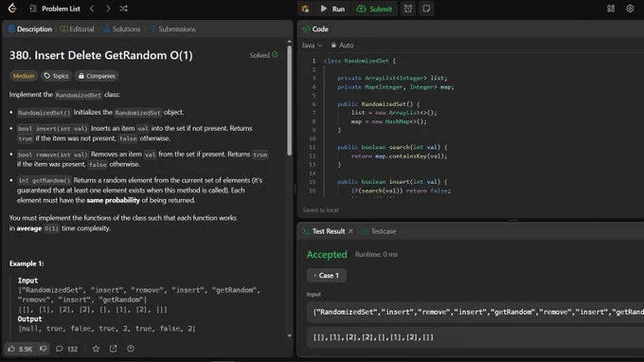Click the Medium difficulty tag
644x362 pixels.
tap(24, 76)
